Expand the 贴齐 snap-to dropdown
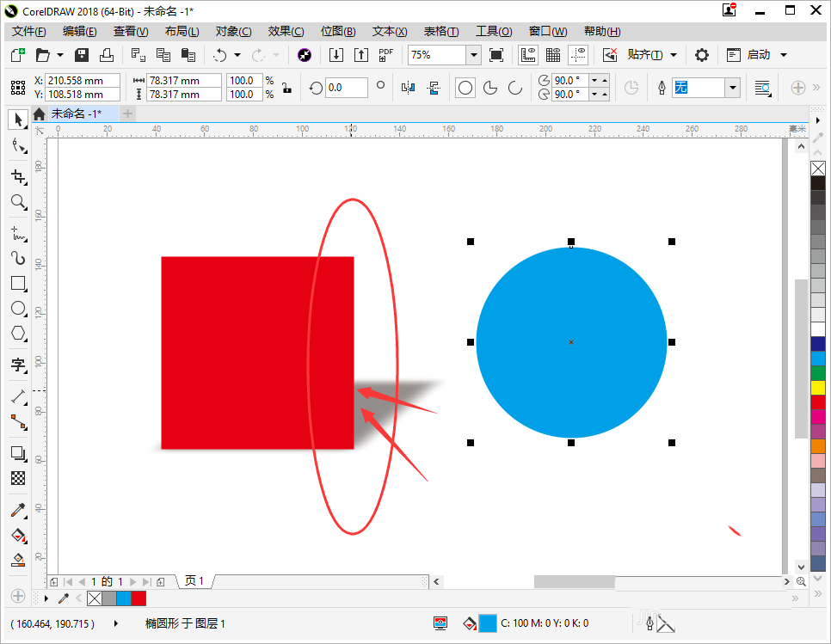This screenshot has height=644, width=831. tap(673, 55)
